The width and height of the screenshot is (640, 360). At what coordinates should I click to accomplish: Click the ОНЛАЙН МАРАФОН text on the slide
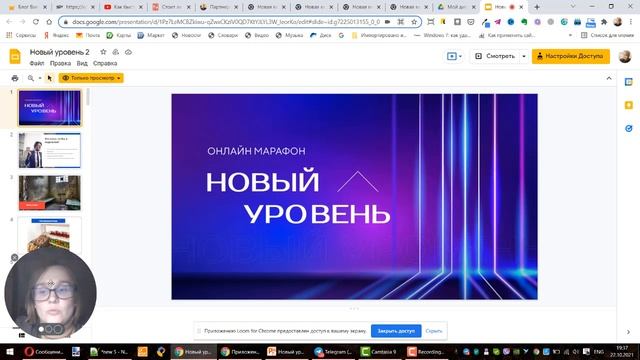(x=256, y=151)
